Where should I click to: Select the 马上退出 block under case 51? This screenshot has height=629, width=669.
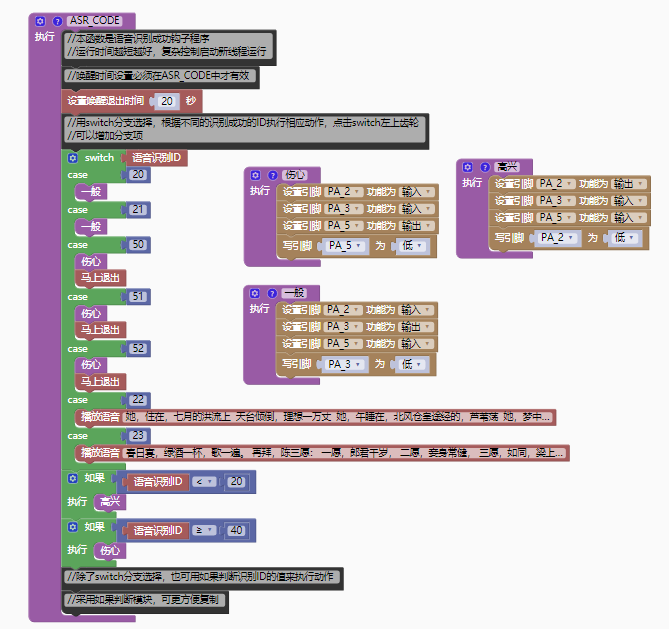coord(100,330)
